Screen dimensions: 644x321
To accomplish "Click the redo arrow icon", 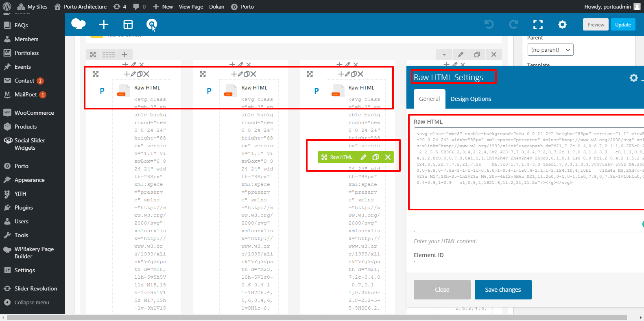I will [514, 24].
